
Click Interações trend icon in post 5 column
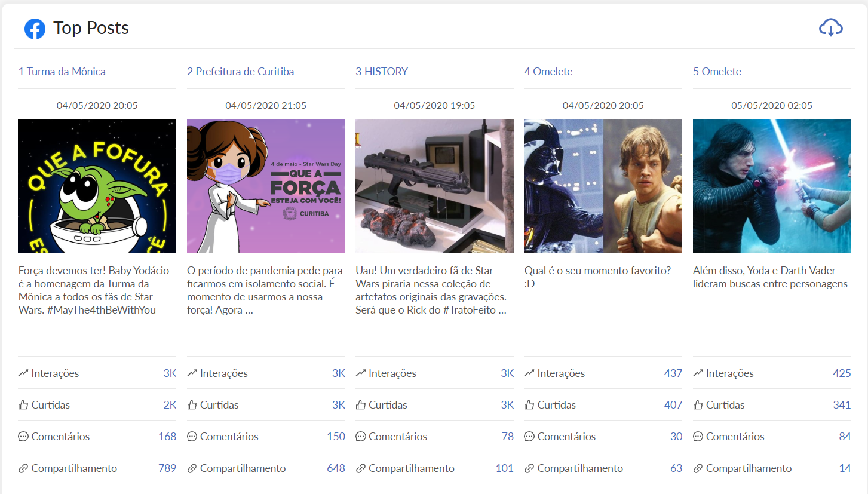pos(698,373)
